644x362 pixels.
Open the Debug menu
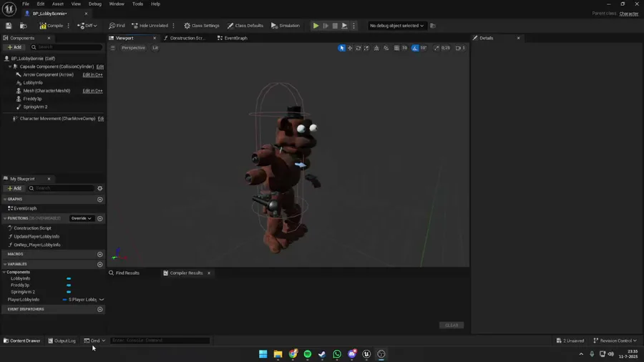pyautogui.click(x=95, y=4)
